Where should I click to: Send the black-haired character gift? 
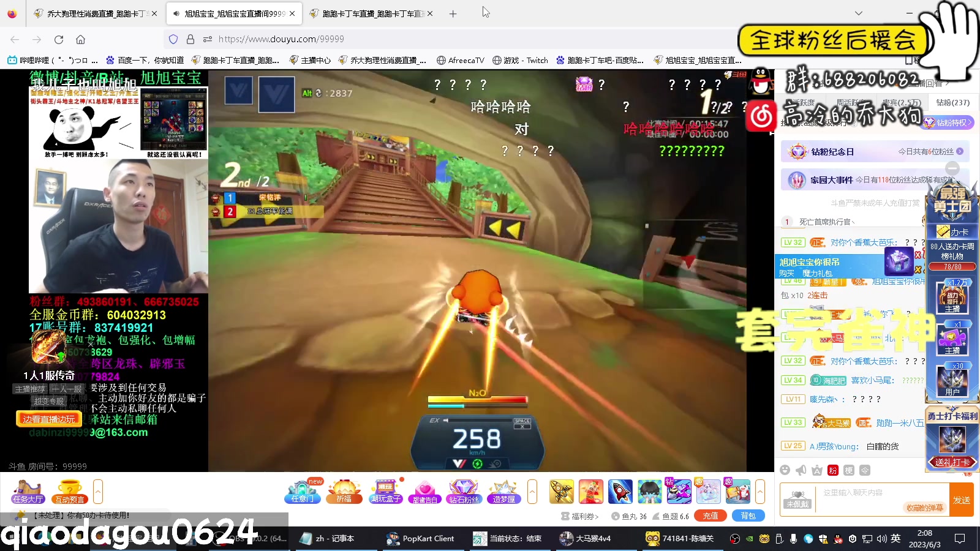649,492
